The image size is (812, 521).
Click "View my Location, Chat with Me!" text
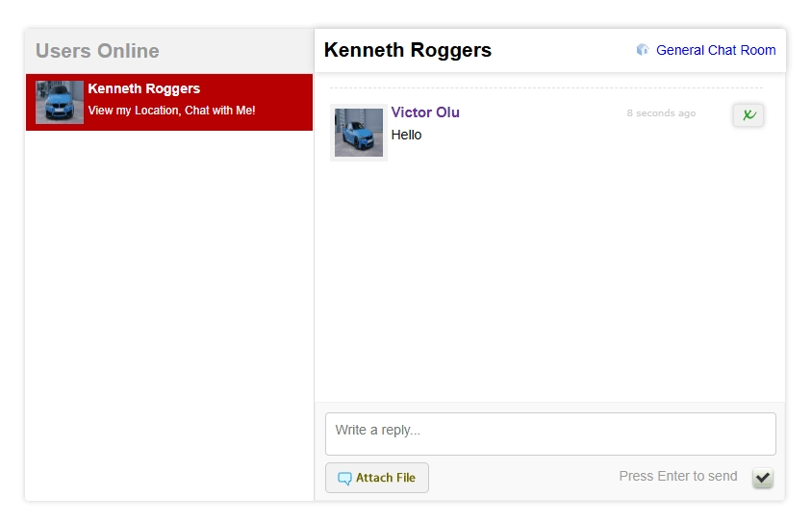coord(171,111)
